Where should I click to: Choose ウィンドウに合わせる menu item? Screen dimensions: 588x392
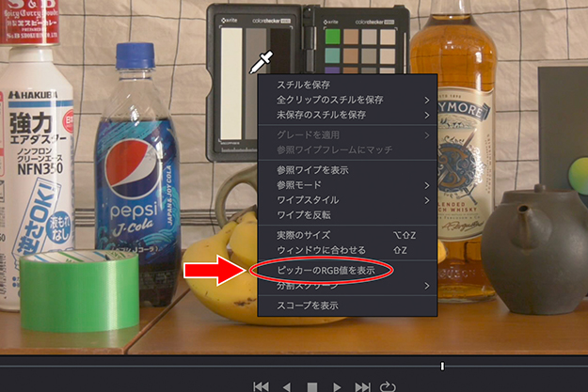[x=347, y=250]
